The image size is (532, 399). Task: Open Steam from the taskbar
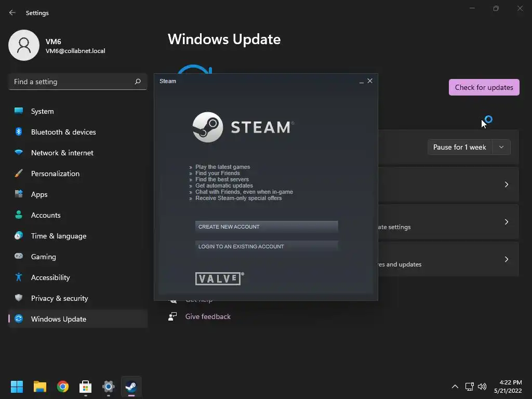[131, 387]
